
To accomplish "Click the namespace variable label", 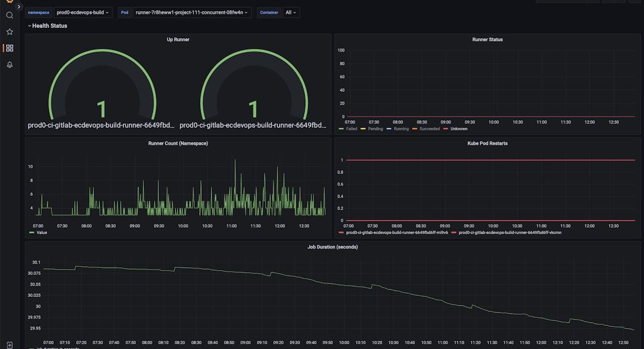I will (38, 12).
